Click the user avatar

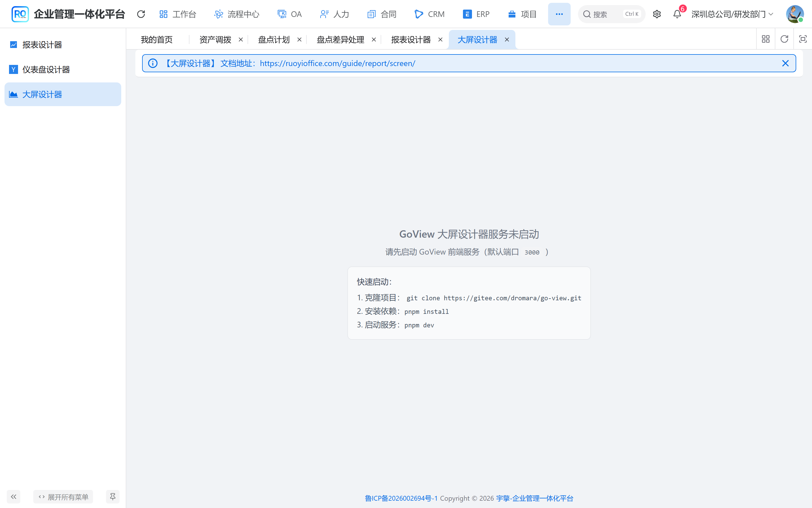pos(795,14)
